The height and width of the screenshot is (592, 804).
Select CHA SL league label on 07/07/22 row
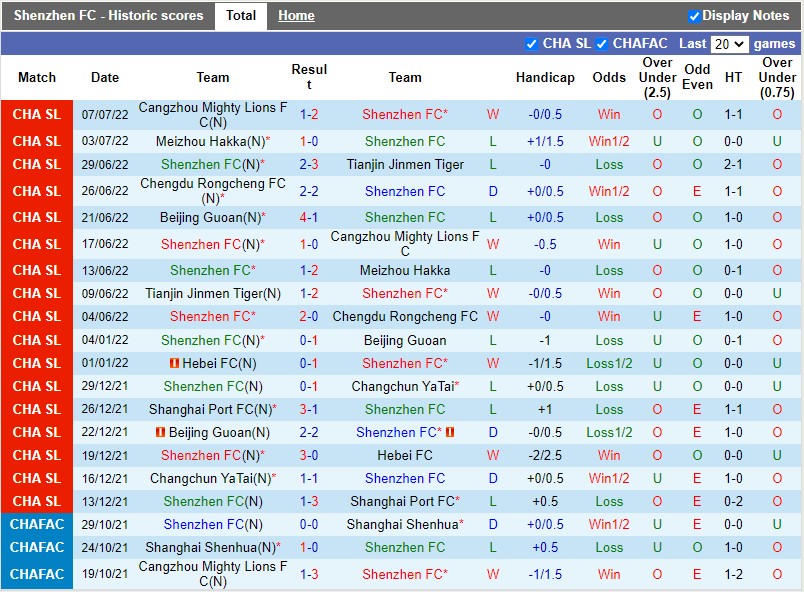point(37,114)
